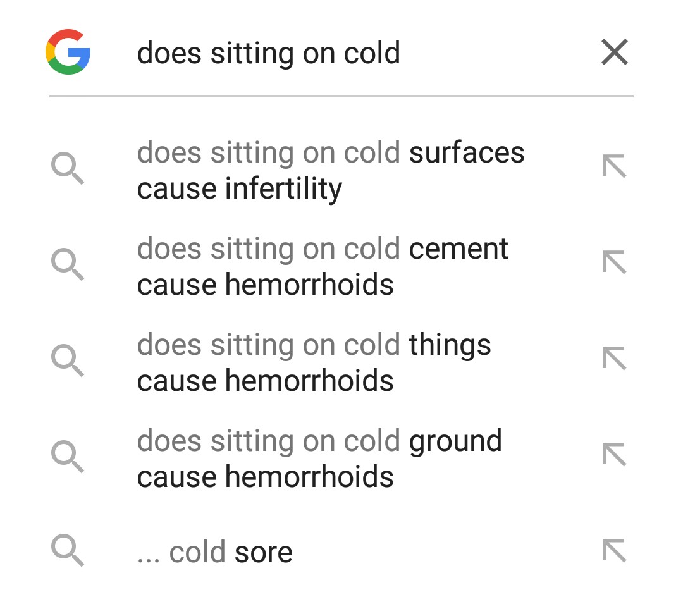Viewport: 683px width, 616px height.
Task: Tap the insert arrow for the cold things suggestion
Action: point(613,359)
